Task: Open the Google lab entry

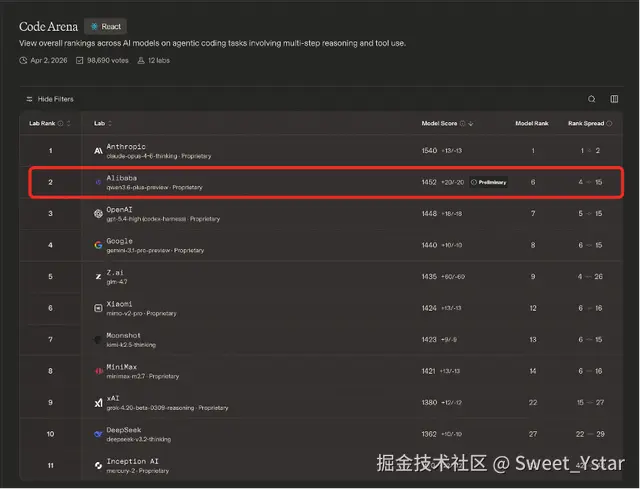Action: [x=120, y=241]
